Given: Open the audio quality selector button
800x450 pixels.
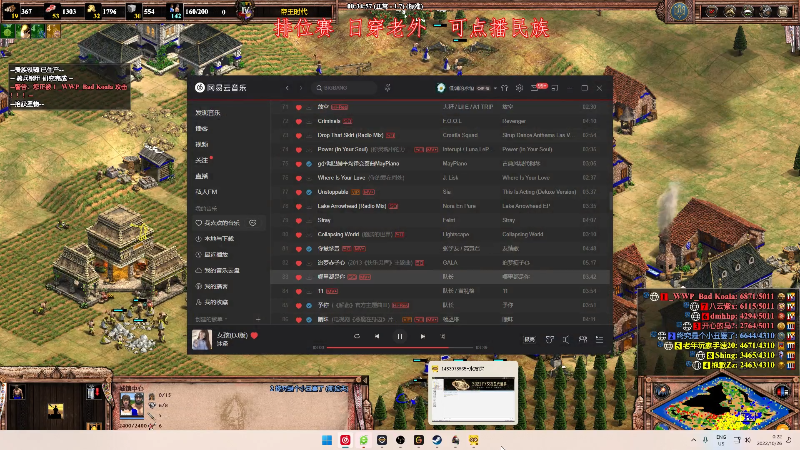Looking at the screenshot, I should (x=530, y=339).
